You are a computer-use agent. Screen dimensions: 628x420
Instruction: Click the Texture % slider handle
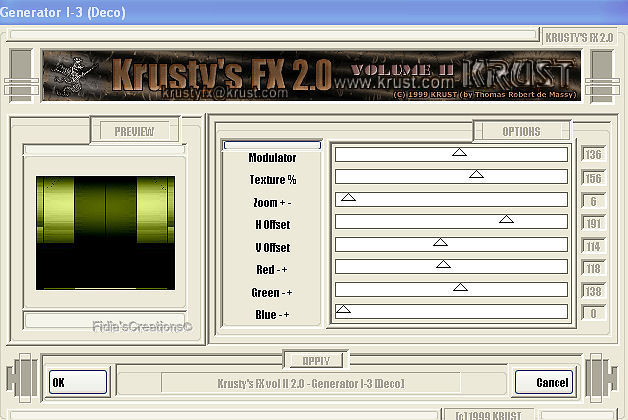coord(476,175)
